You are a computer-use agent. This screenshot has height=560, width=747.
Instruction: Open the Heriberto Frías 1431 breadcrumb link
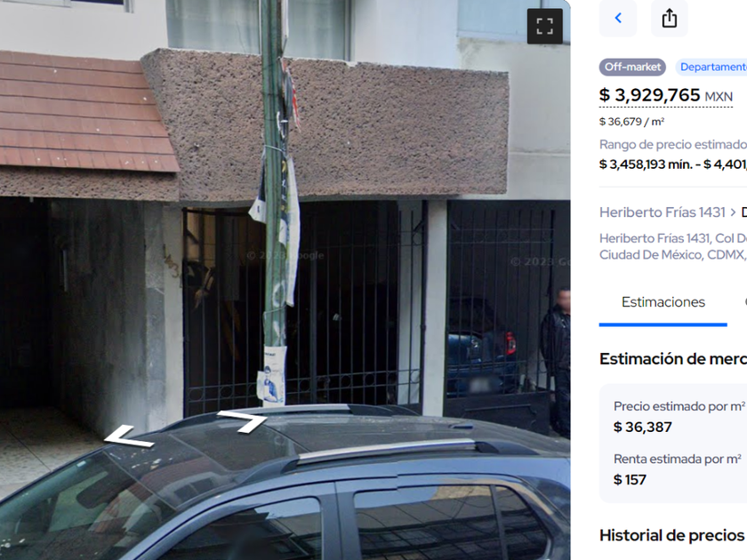663,212
